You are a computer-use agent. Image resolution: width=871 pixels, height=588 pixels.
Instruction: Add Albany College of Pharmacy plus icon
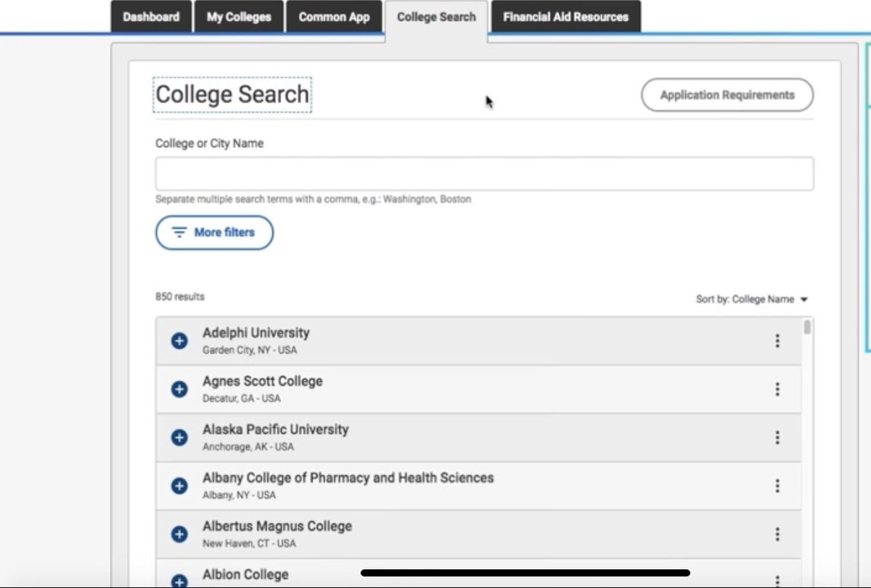click(179, 486)
